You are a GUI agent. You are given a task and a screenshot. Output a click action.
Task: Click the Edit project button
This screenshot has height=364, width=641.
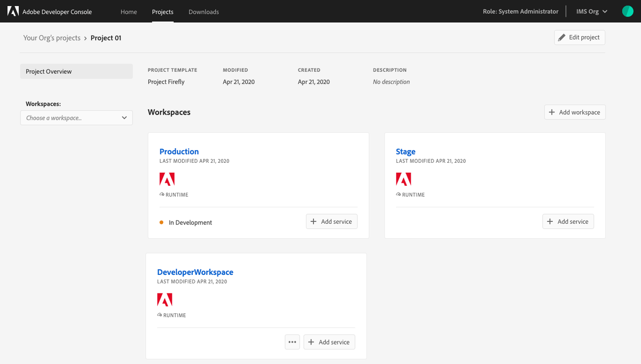pyautogui.click(x=579, y=38)
